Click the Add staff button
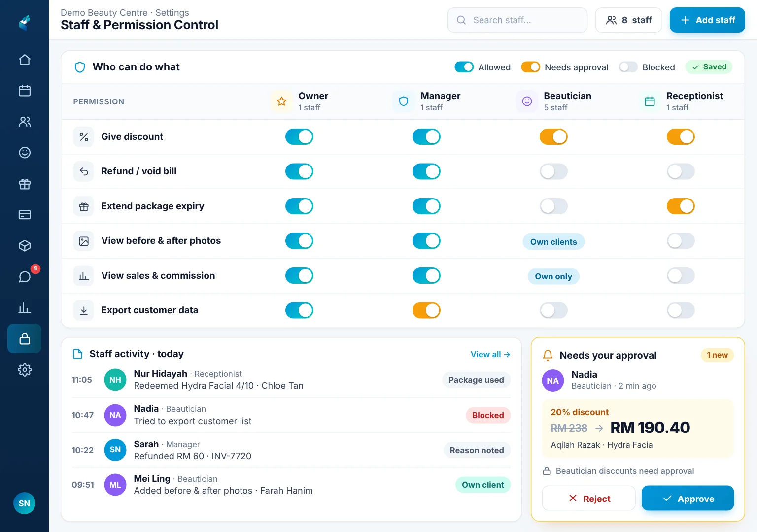This screenshot has width=757, height=532. pyautogui.click(x=707, y=20)
